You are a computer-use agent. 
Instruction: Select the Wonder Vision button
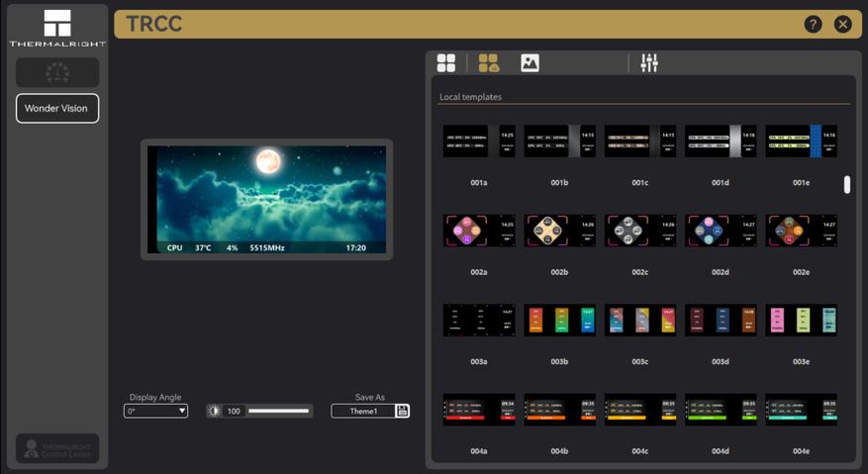point(57,109)
